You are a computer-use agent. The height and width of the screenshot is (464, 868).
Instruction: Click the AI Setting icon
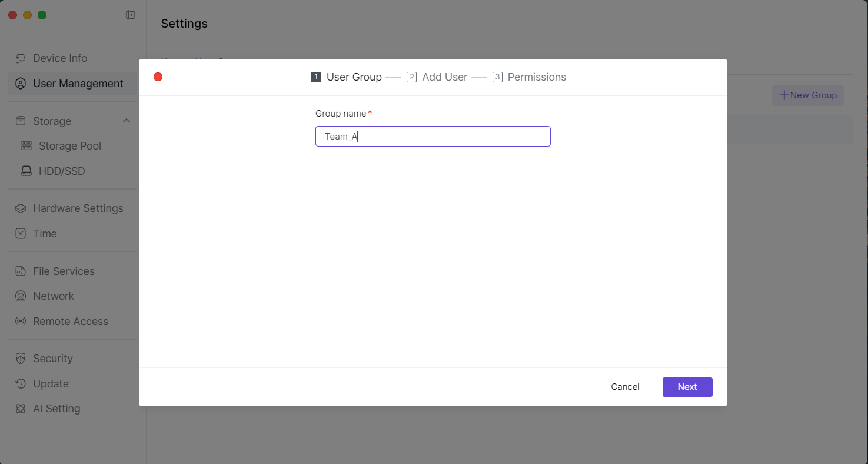(x=21, y=409)
